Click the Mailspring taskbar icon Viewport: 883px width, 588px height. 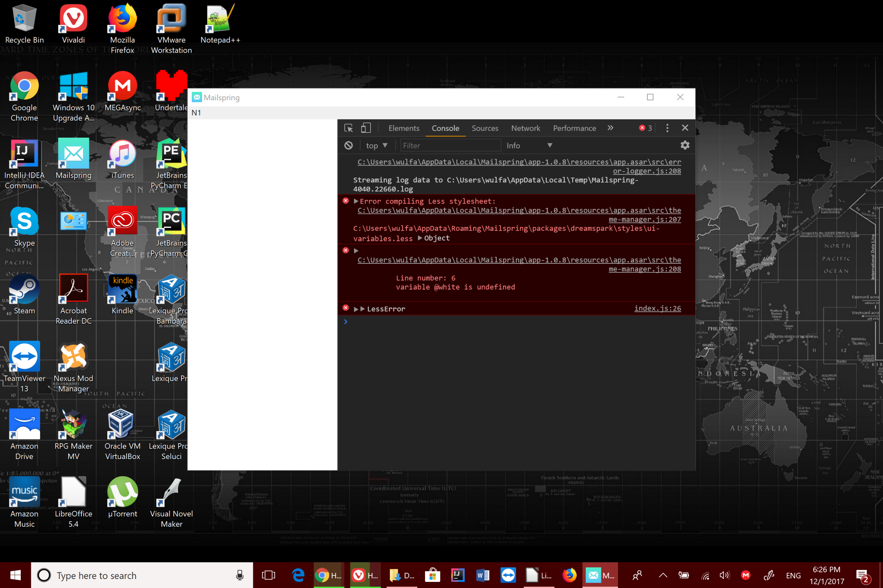click(599, 575)
